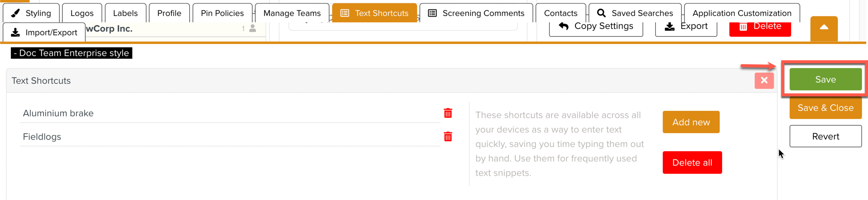Open the Manage Teams tab
This screenshot has width=868, height=200.
pos(292,13)
